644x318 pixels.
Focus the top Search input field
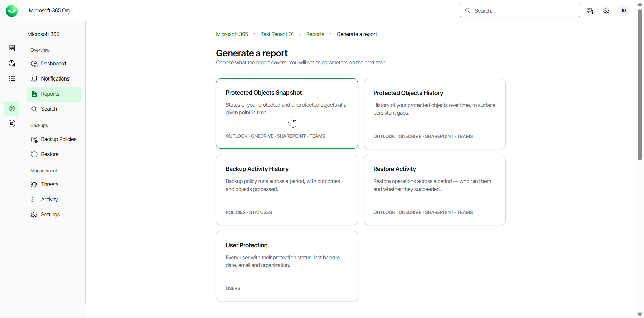[520, 11]
